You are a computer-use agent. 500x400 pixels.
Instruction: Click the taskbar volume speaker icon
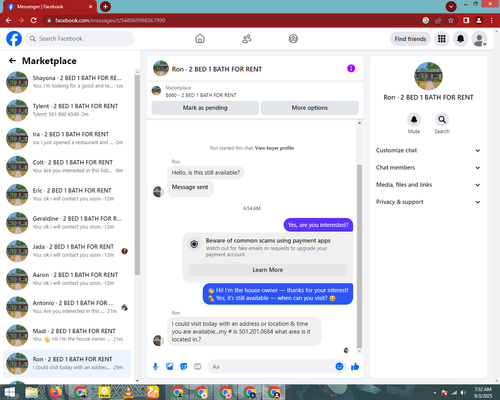(463, 393)
